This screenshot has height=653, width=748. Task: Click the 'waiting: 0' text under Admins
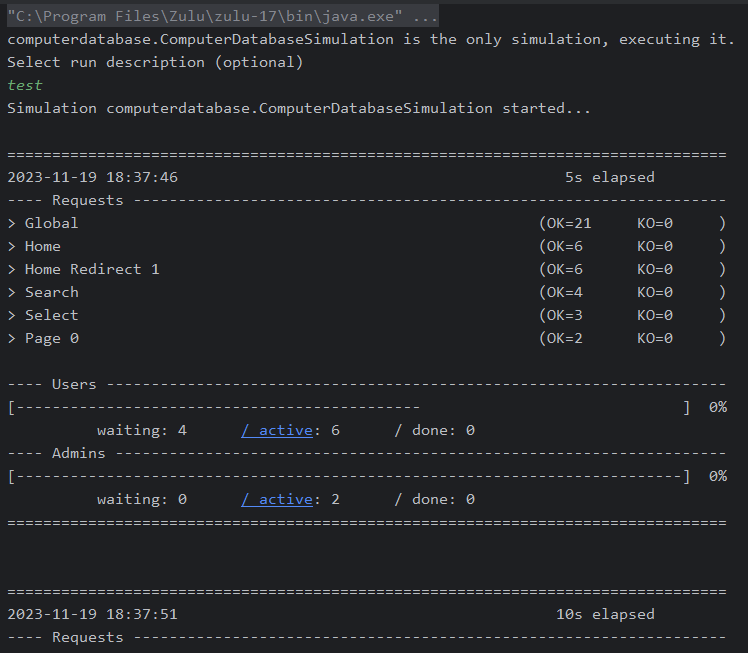[x=142, y=499]
